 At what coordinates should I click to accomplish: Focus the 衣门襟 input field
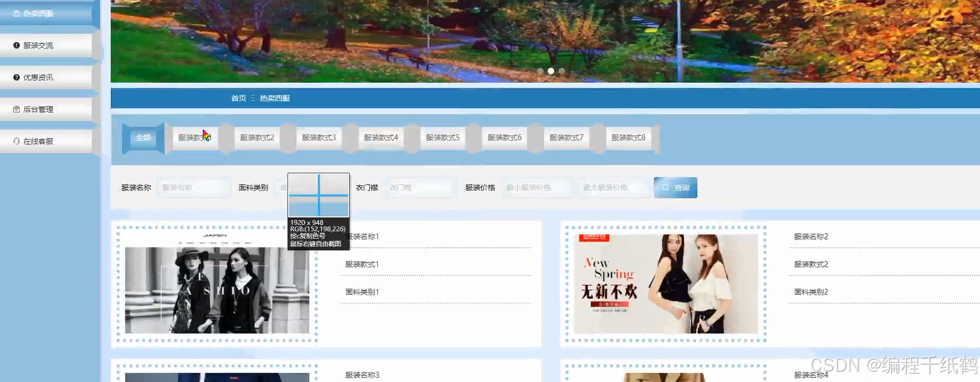point(420,187)
